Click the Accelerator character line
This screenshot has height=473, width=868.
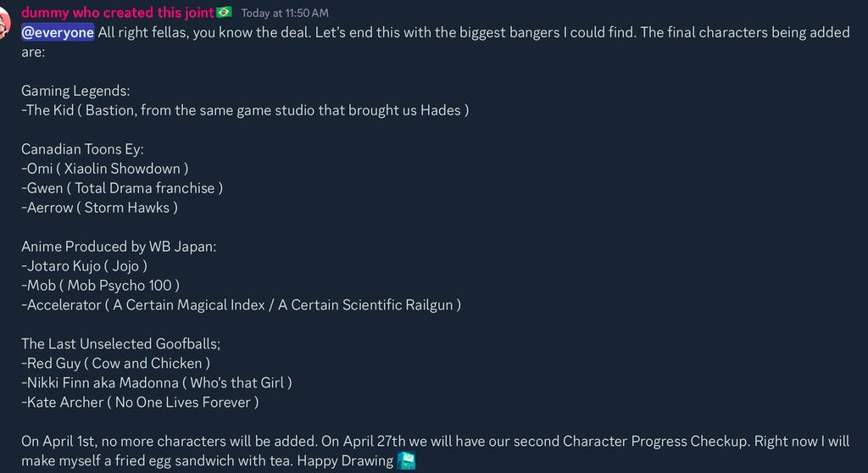point(241,305)
